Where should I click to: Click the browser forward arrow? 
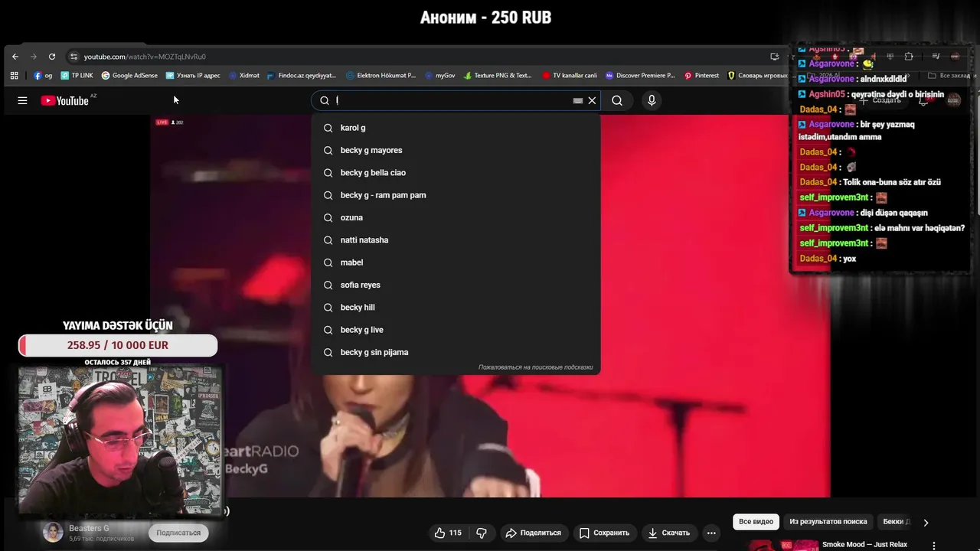pos(33,57)
